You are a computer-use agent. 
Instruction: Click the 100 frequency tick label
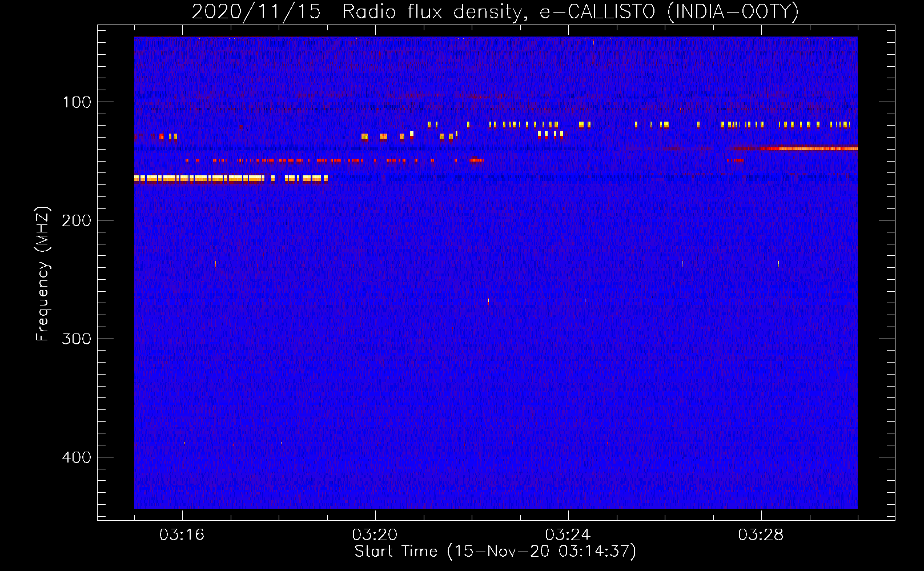point(77,102)
